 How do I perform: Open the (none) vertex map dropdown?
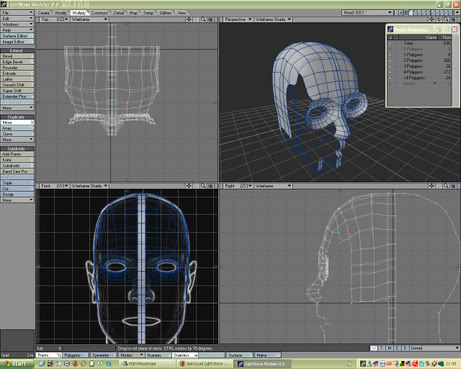[x=435, y=348]
